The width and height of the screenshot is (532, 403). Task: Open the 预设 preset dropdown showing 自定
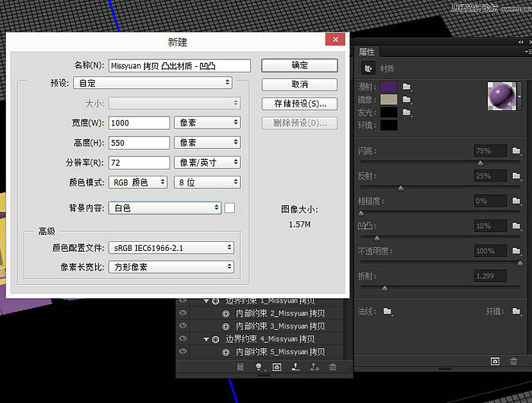153,83
